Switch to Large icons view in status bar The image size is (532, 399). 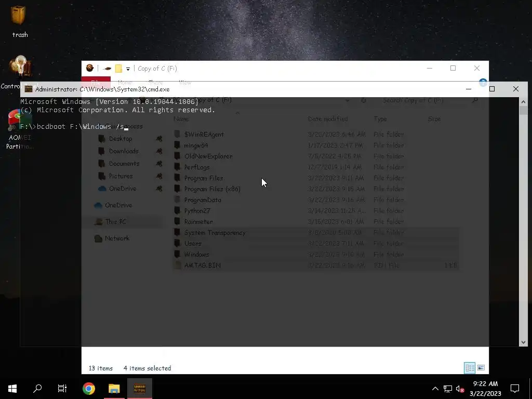[481, 368]
